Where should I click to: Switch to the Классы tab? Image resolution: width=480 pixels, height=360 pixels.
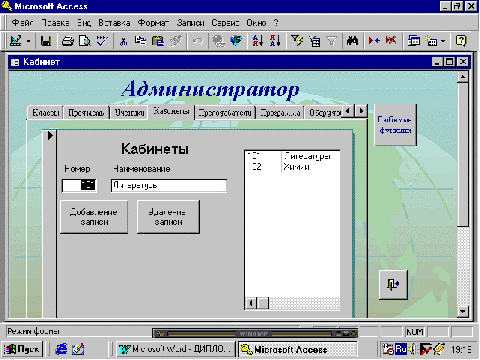coord(45,113)
